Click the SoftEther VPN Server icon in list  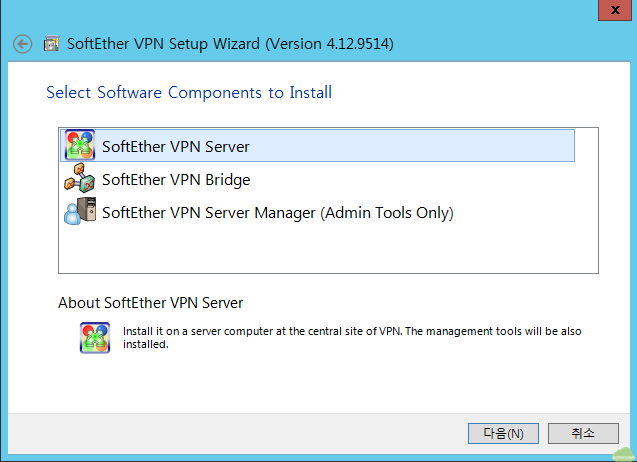pos(80,145)
